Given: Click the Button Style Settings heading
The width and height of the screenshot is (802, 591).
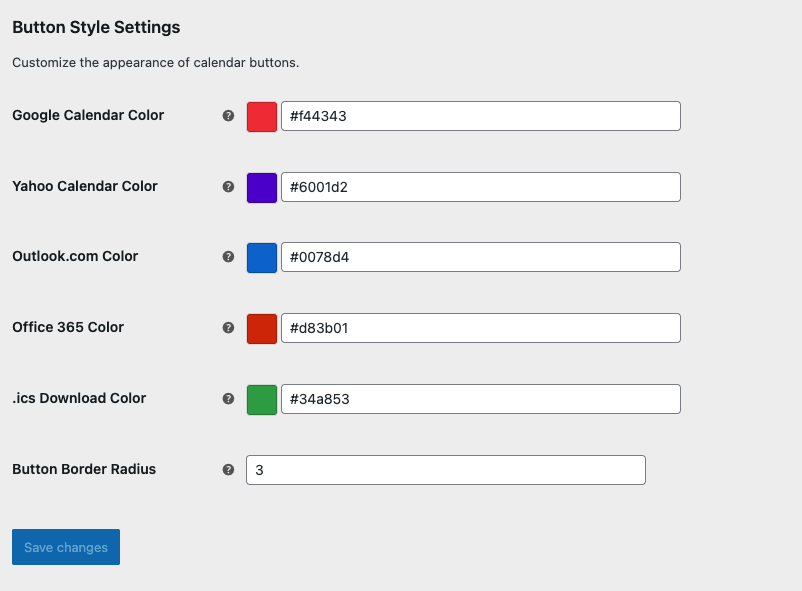Looking at the screenshot, I should click(95, 27).
